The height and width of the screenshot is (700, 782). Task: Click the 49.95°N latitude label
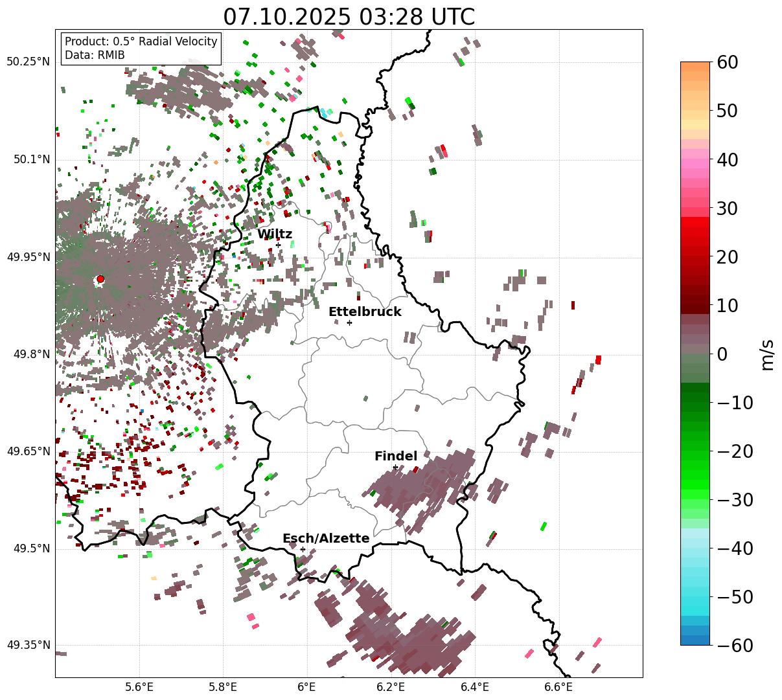[29, 257]
